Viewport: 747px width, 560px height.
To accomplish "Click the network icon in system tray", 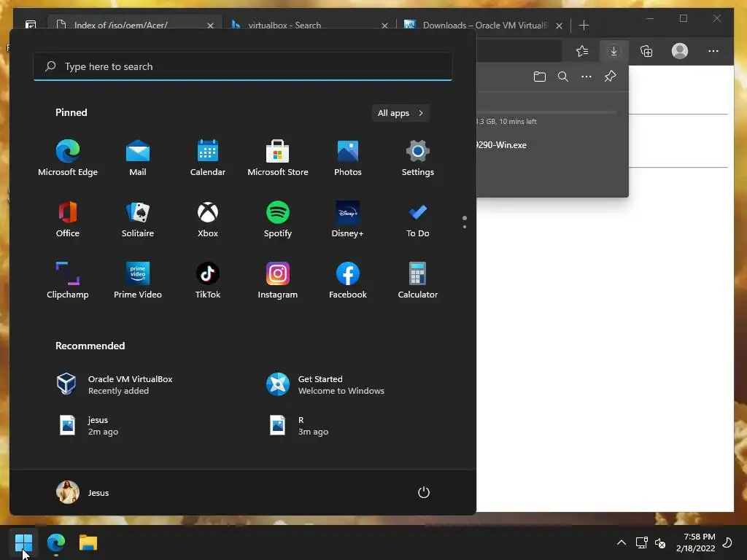I will click(642, 542).
